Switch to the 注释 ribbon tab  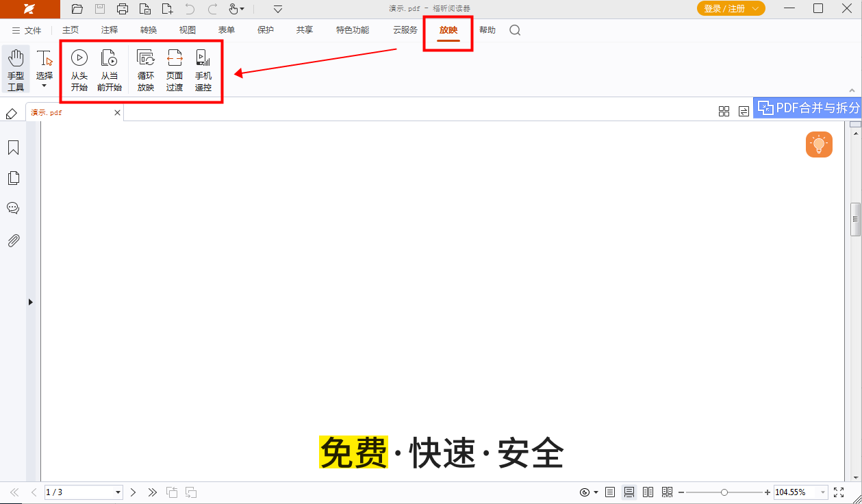point(108,30)
